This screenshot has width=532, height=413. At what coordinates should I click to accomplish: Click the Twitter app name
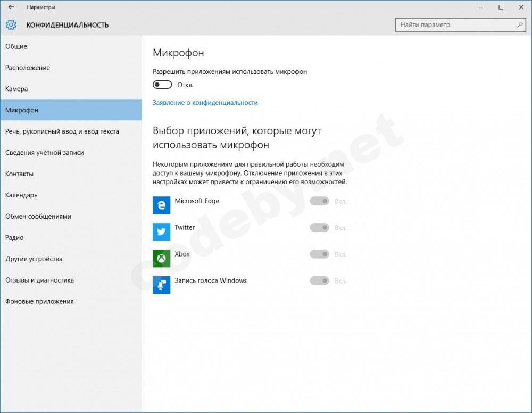tap(185, 227)
